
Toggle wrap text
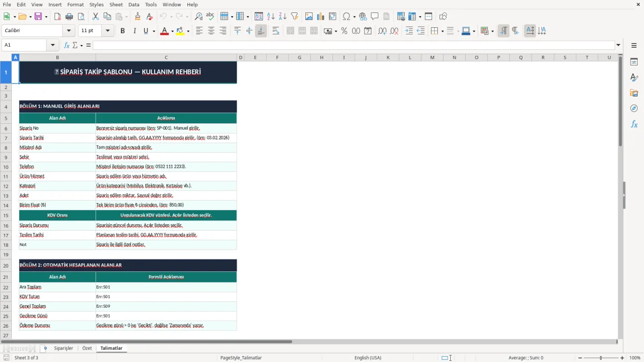276,31
